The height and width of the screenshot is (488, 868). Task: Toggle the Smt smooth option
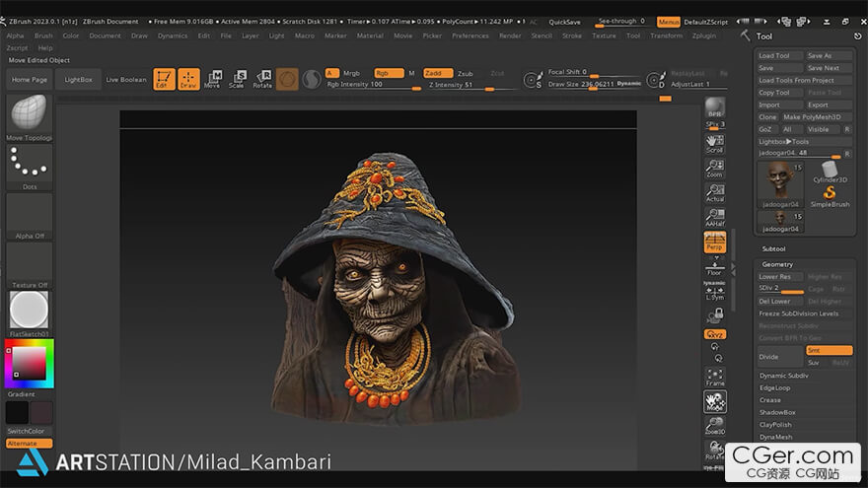pyautogui.click(x=829, y=350)
